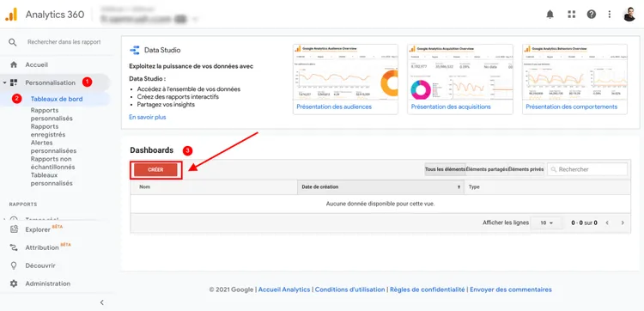Click the Explorer icon
The image size is (644, 311).
click(14, 229)
